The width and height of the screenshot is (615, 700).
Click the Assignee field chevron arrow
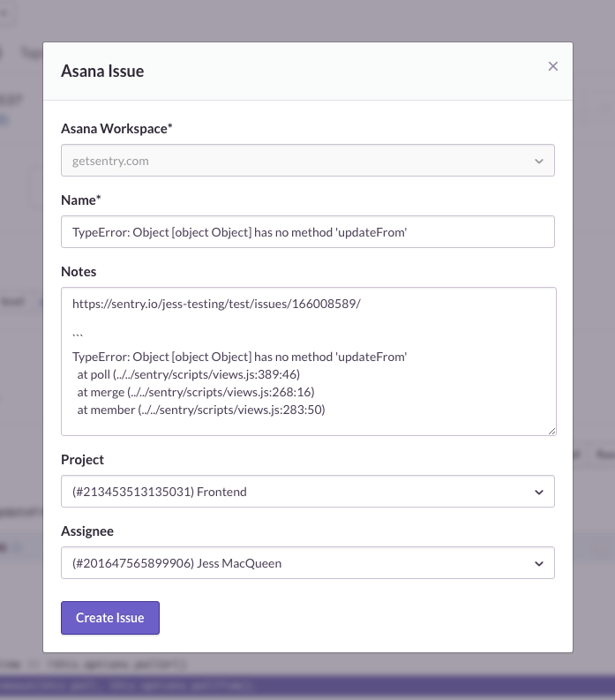coord(539,563)
